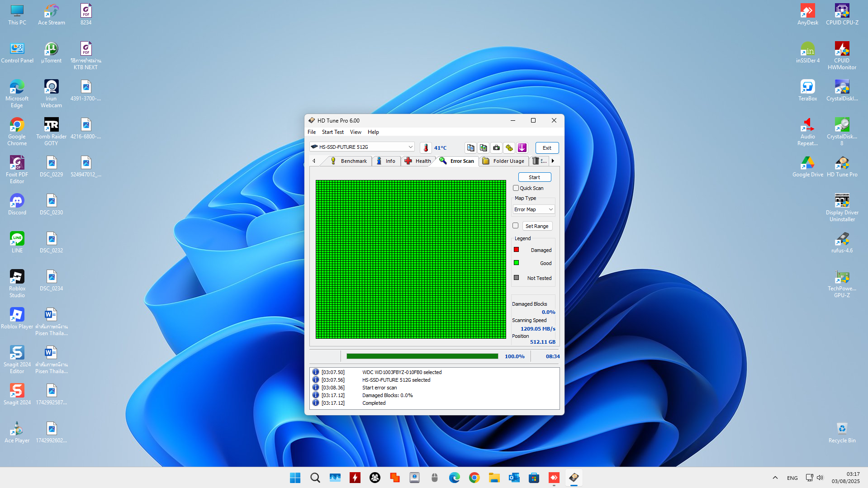Click the green scan progress bar

[422, 356]
